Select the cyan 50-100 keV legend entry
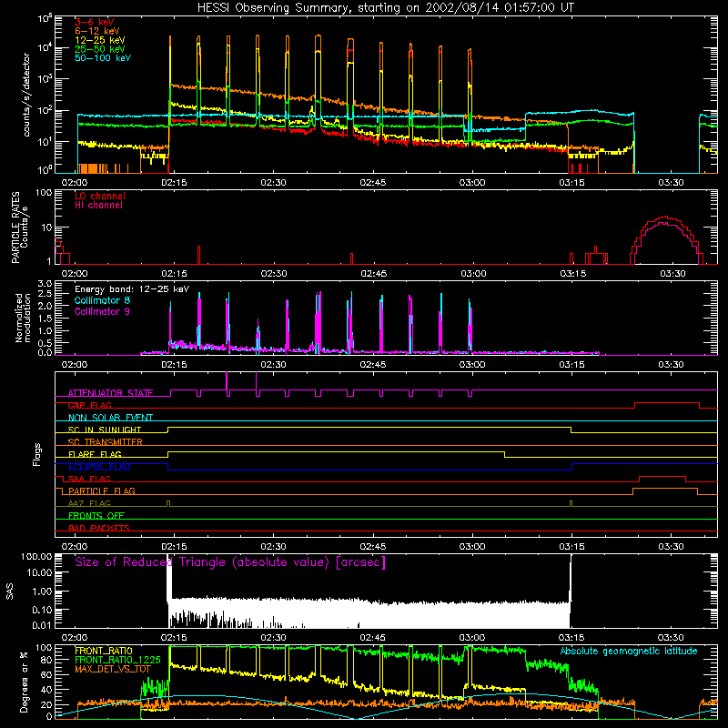 pyautogui.click(x=103, y=58)
